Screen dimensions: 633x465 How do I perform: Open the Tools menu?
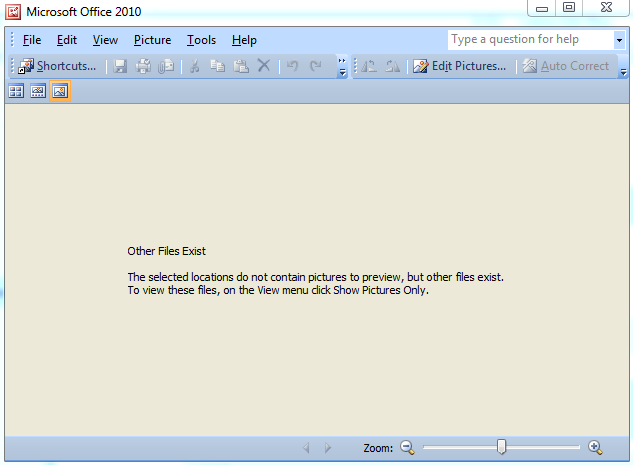pos(201,40)
